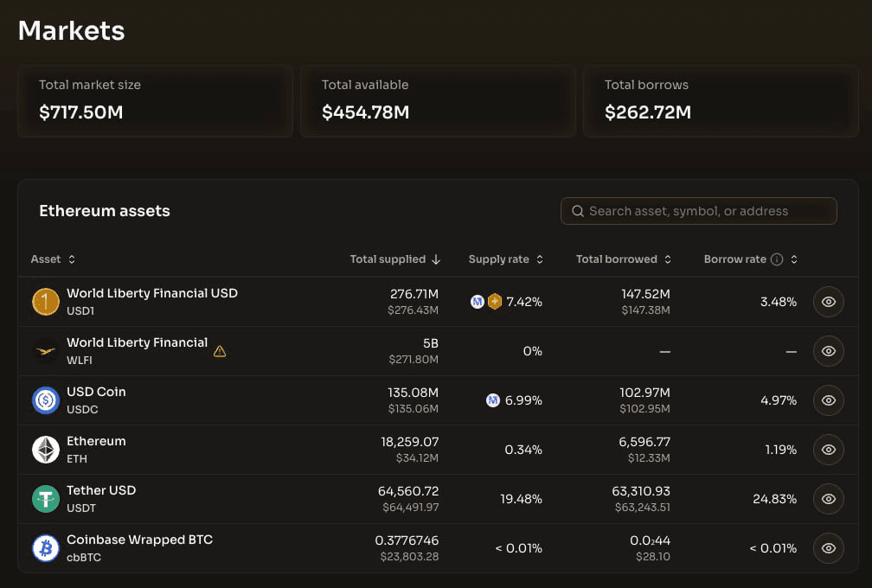Viewport: 872px width, 588px height.
Task: Click the 135.08M total supplied value
Action: pyautogui.click(x=414, y=393)
